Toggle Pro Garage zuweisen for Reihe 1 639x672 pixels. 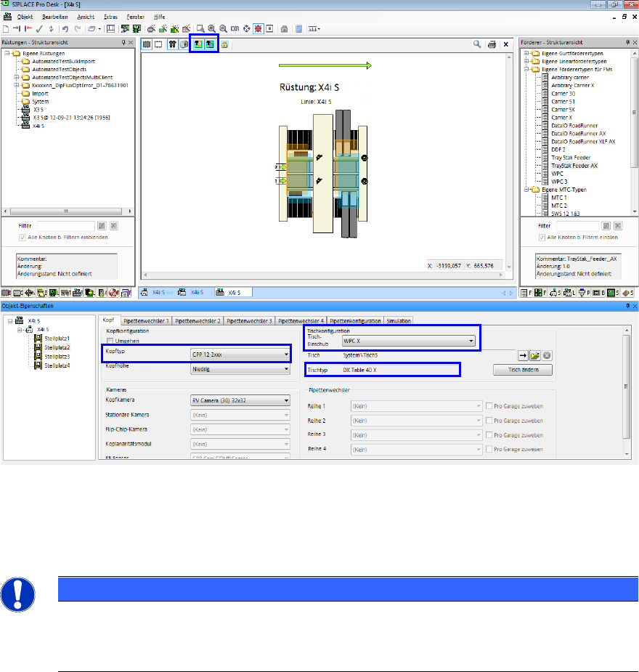(489, 406)
